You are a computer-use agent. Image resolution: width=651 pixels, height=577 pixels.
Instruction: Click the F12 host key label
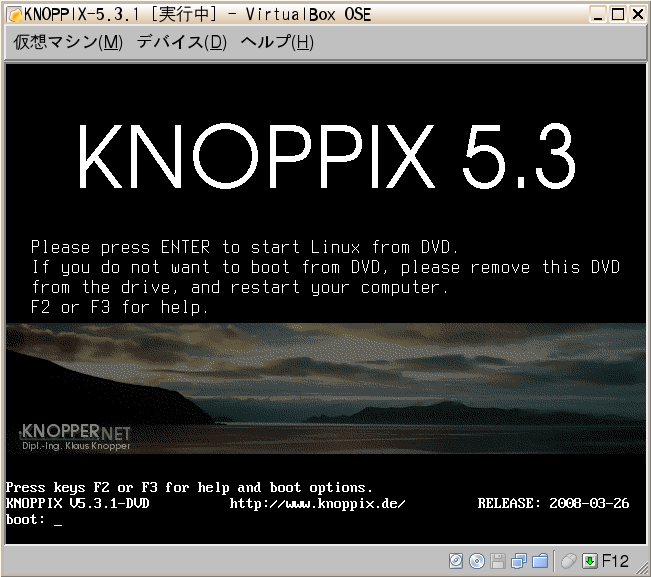tap(615, 561)
